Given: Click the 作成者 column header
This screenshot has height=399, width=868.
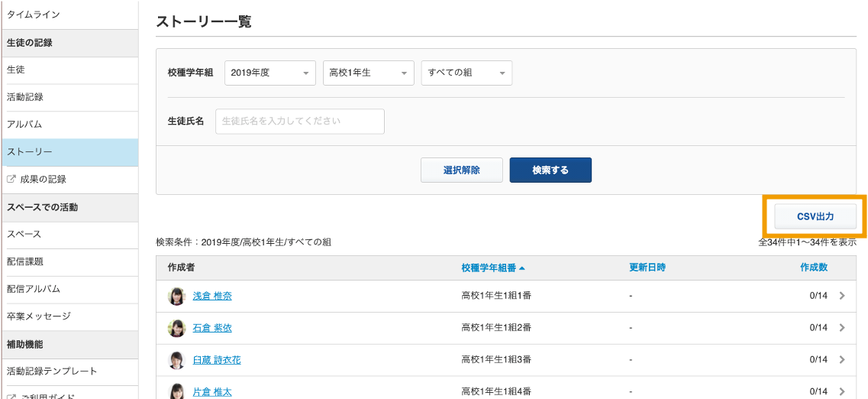Looking at the screenshot, I should 181,268.
